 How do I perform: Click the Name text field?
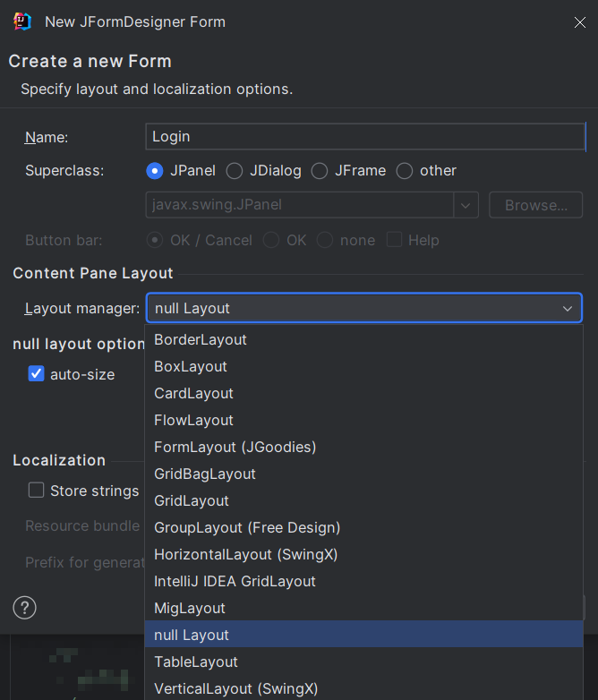click(x=364, y=136)
